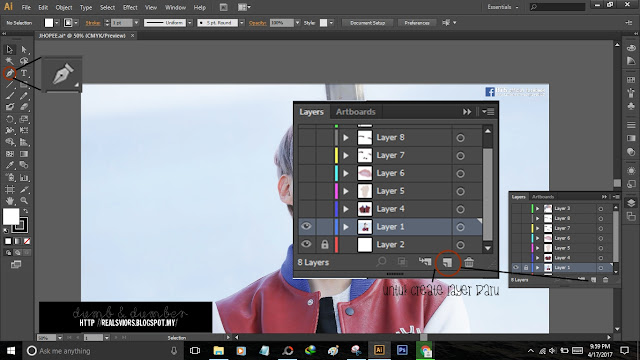Expand Layer 5 in the enlarged Layers panel
This screenshot has height=360, width=640.
point(346,191)
